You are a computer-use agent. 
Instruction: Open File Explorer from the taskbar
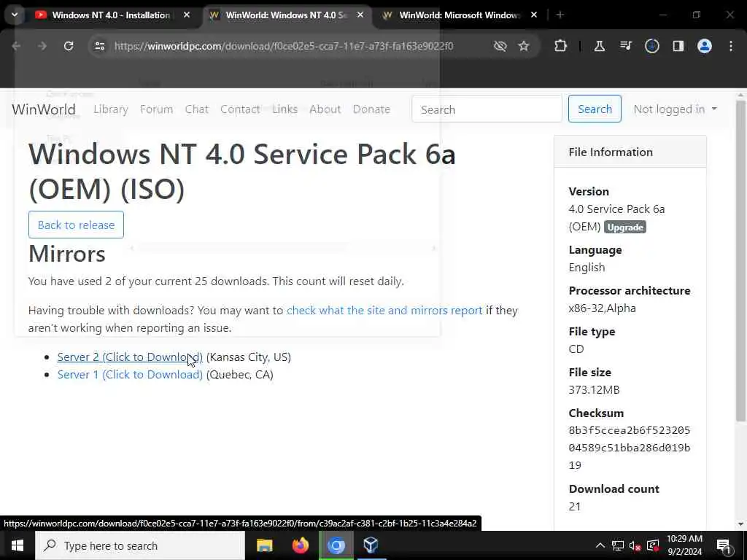point(264,545)
